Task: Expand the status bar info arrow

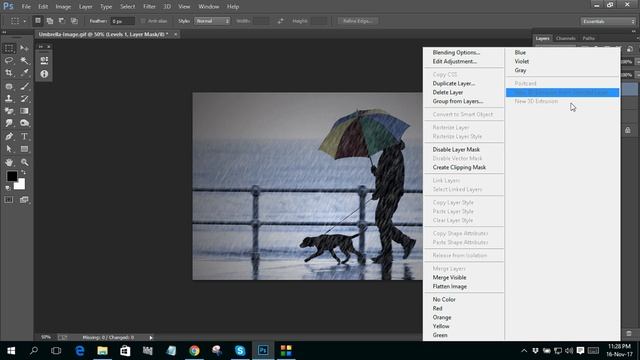Action: pyautogui.click(x=151, y=338)
